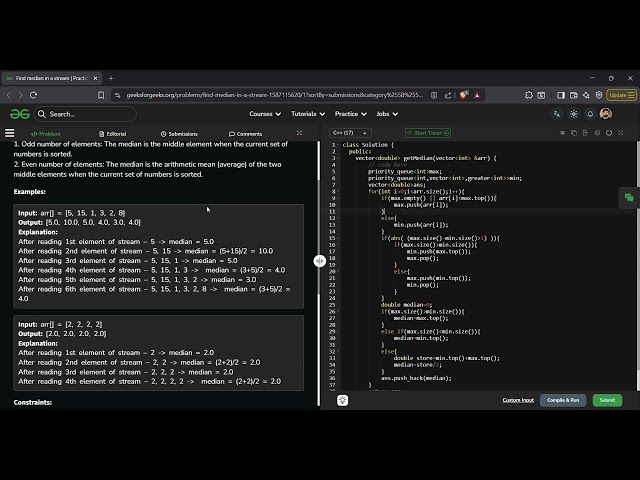Viewport: 640px width, 480px height.
Task: Expand the Jobs menu
Action: (387, 114)
